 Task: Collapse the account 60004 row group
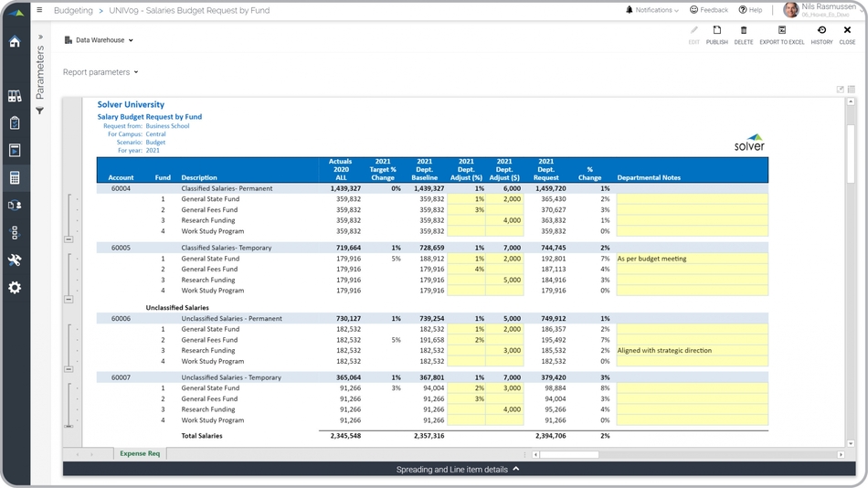[x=69, y=239]
